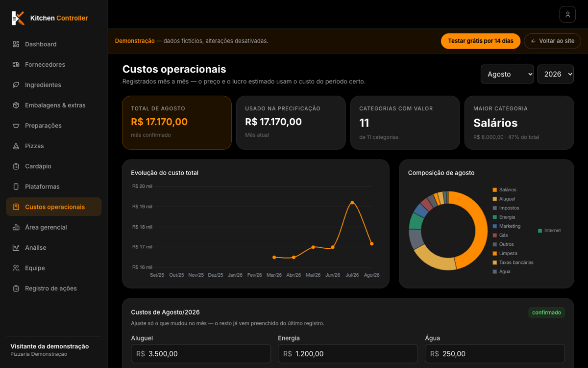This screenshot has height=368, width=588.
Task: Click the Aluguel input field
Action: [201, 354]
